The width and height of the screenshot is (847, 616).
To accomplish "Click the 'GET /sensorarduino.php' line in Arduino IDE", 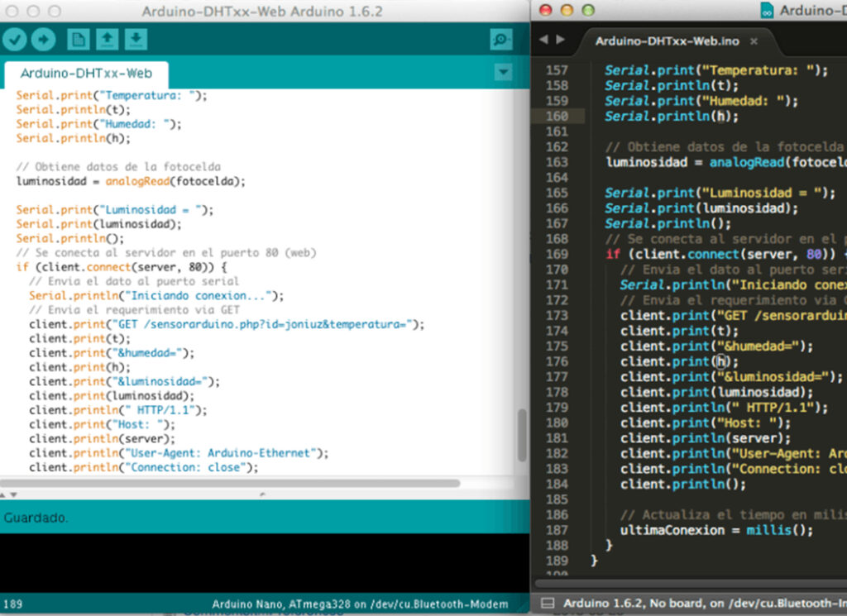I will [x=227, y=324].
